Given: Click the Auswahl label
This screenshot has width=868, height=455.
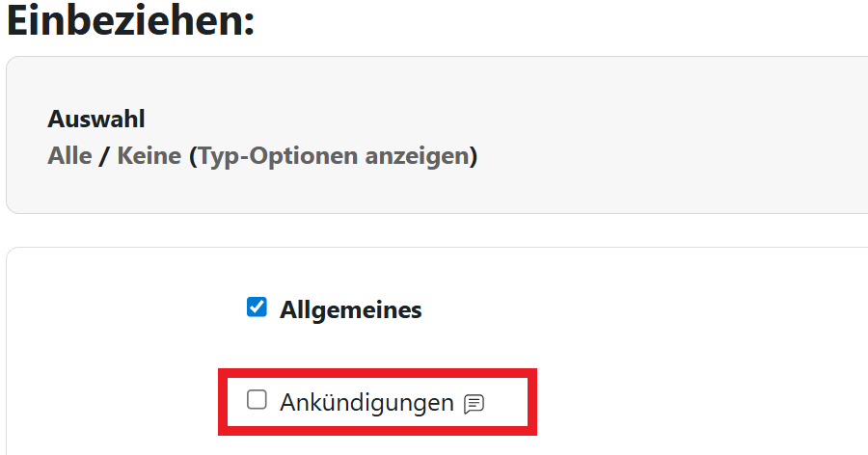Looking at the screenshot, I should point(96,120).
